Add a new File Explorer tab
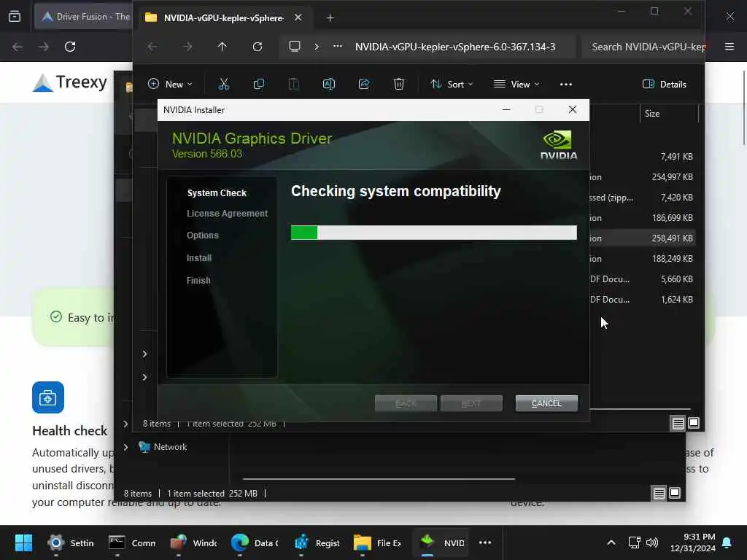The width and height of the screenshot is (747, 560). point(330,18)
